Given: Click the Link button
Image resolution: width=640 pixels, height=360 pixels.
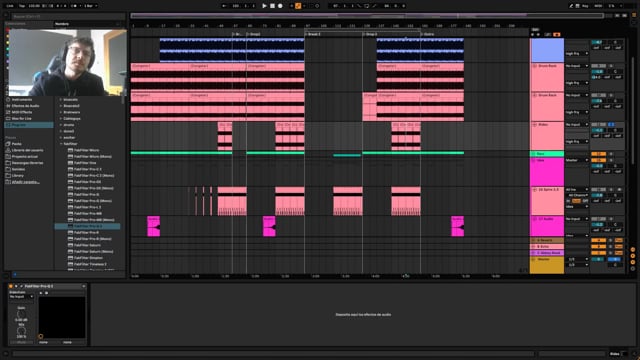Looking at the screenshot, I should pos(10,6).
